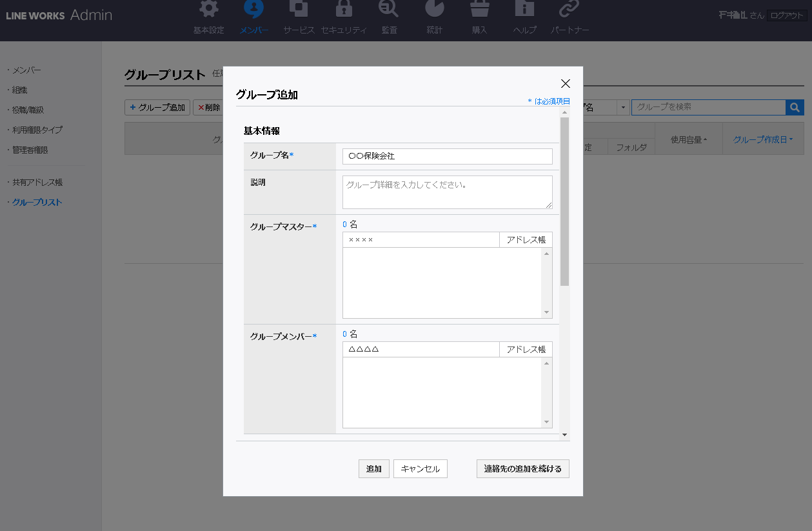Open the 統計 pie chart icon
Screen dimensions: 812x531
435,10
